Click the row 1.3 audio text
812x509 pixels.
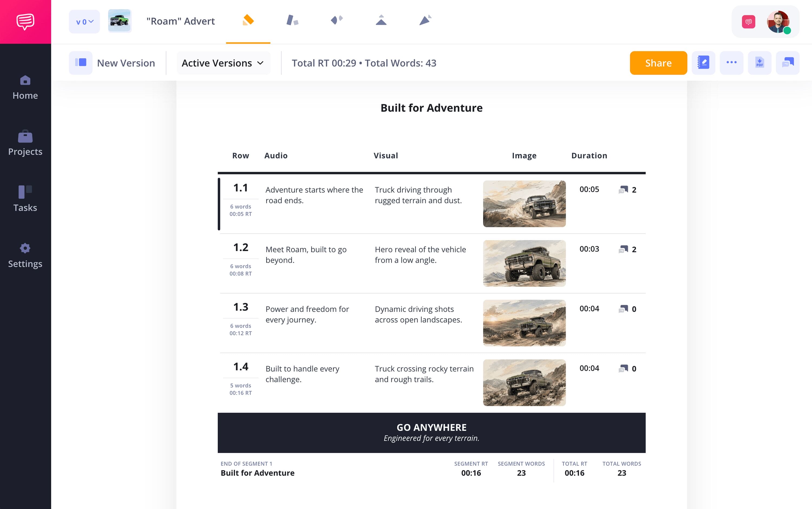click(307, 314)
